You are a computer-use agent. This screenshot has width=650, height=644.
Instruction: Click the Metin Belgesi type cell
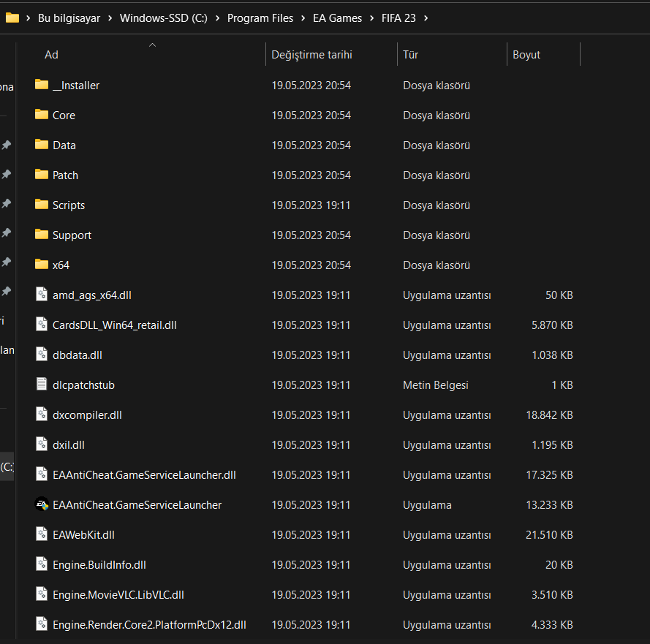click(x=435, y=385)
